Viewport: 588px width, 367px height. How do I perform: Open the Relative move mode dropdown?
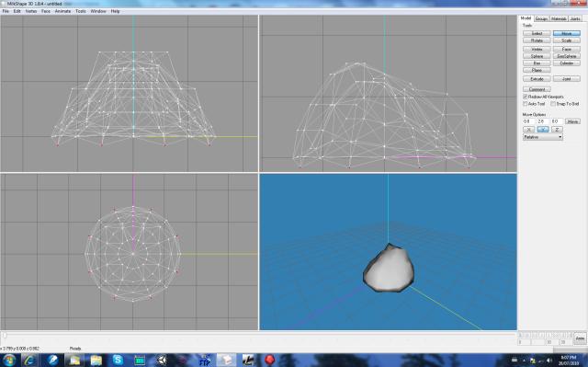pos(543,137)
